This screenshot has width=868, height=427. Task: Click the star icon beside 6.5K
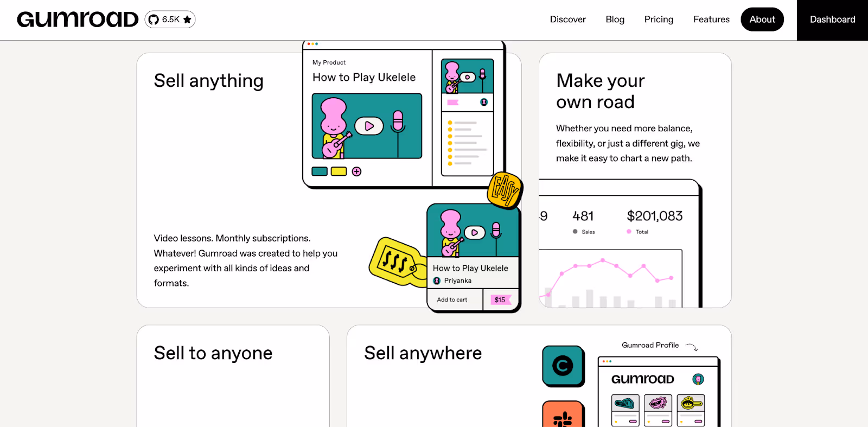click(187, 20)
